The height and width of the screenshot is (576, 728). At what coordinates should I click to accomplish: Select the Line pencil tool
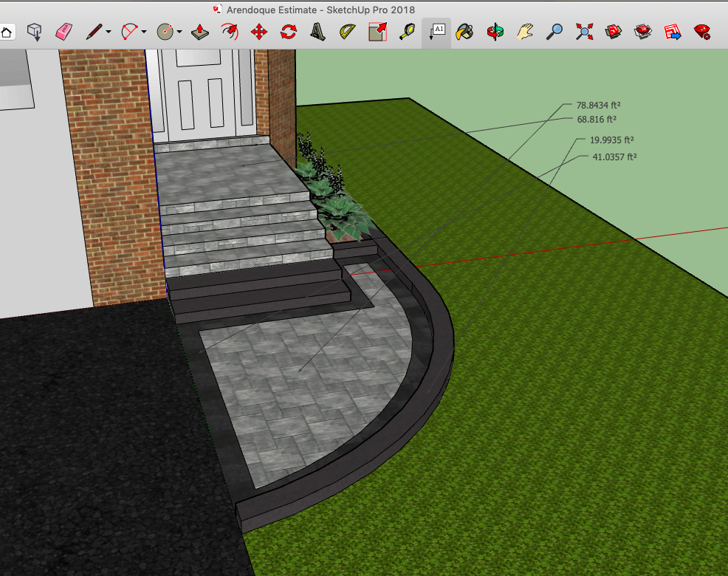coord(95,32)
